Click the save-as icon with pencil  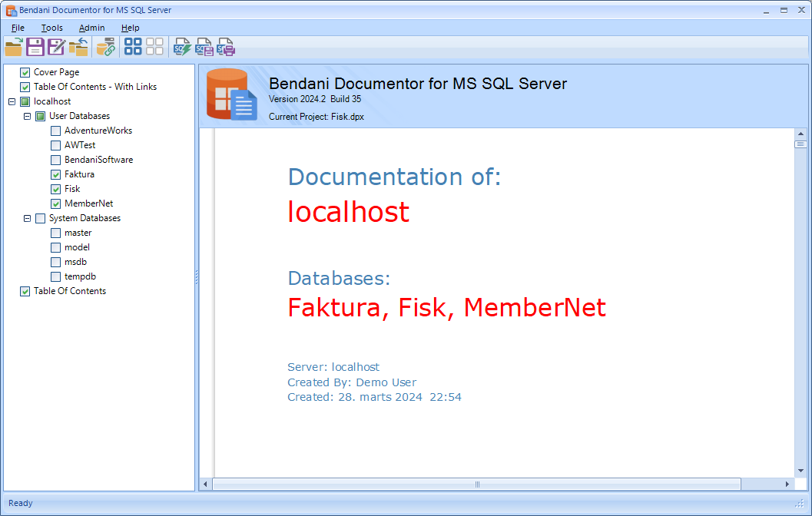tap(56, 47)
